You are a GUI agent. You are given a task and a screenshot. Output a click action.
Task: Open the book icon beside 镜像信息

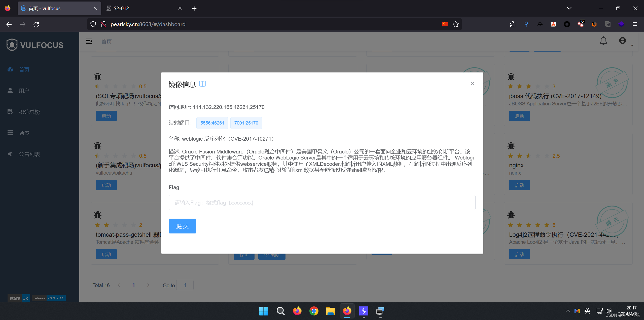tap(202, 84)
